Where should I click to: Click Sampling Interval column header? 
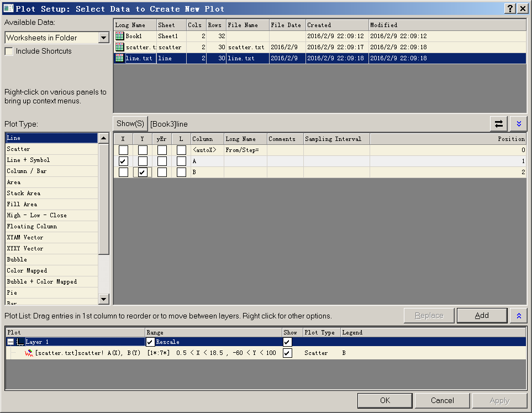coord(336,139)
